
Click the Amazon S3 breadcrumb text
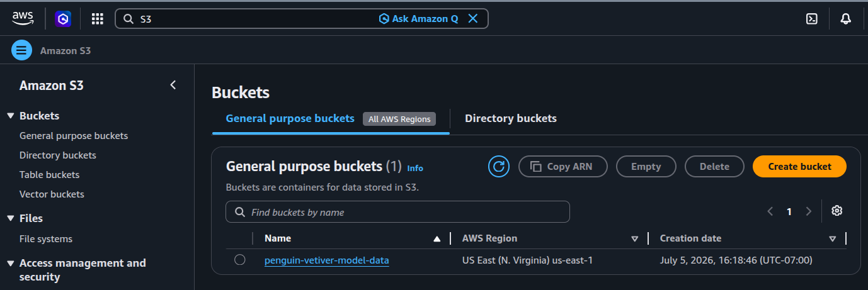point(66,50)
